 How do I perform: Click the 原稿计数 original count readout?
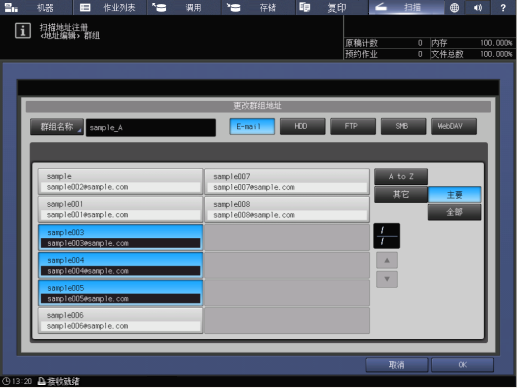[x=386, y=43]
